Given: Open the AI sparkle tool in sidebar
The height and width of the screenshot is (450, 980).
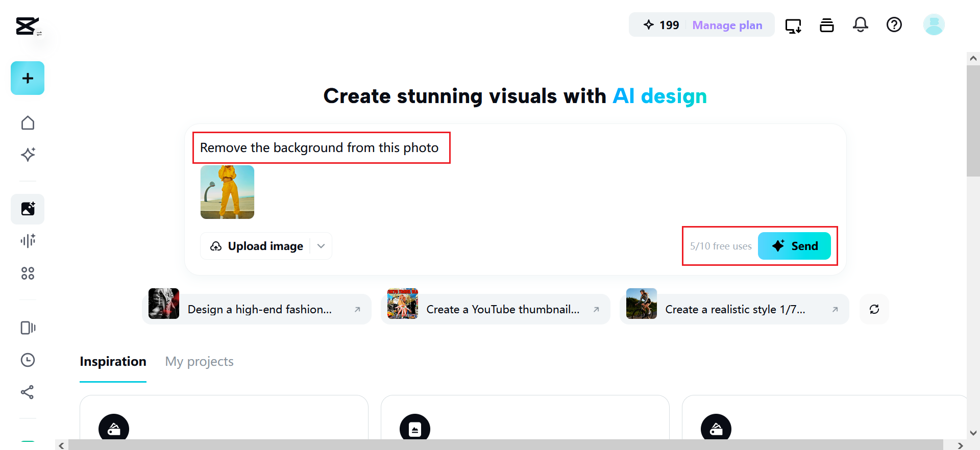Looking at the screenshot, I should coord(28,155).
